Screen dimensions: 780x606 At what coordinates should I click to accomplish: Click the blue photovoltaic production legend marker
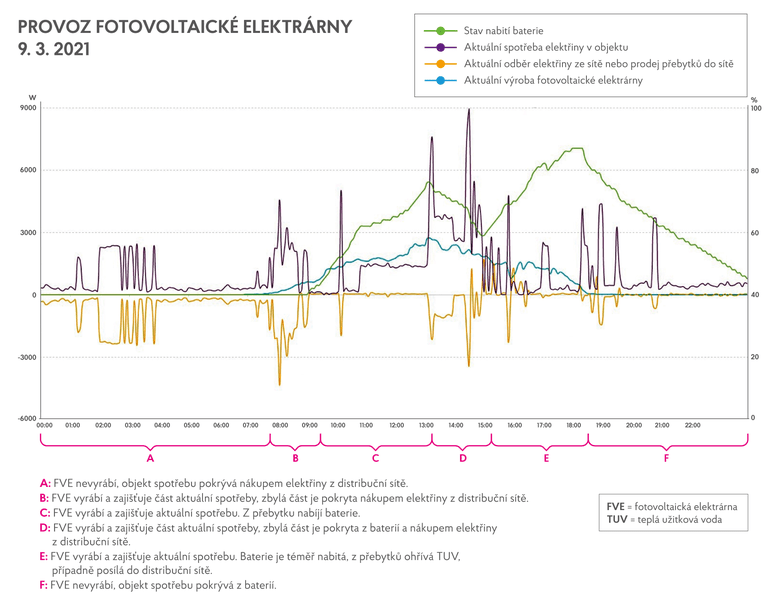(x=441, y=78)
